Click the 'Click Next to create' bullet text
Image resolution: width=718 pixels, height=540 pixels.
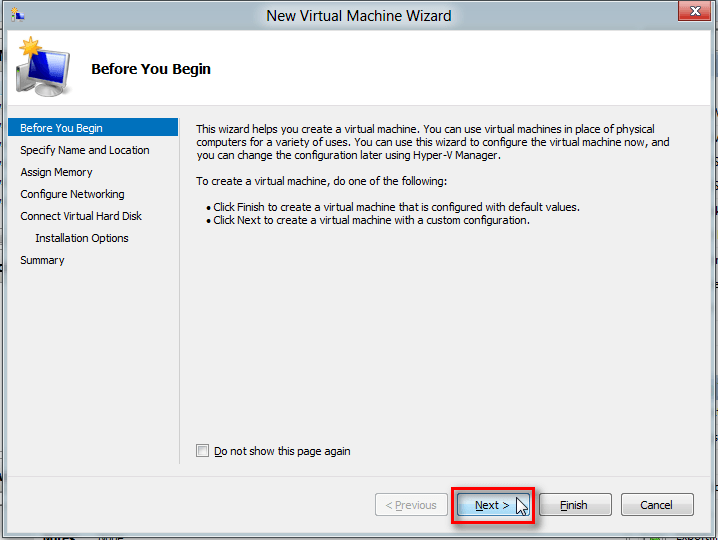pyautogui.click(x=371, y=220)
